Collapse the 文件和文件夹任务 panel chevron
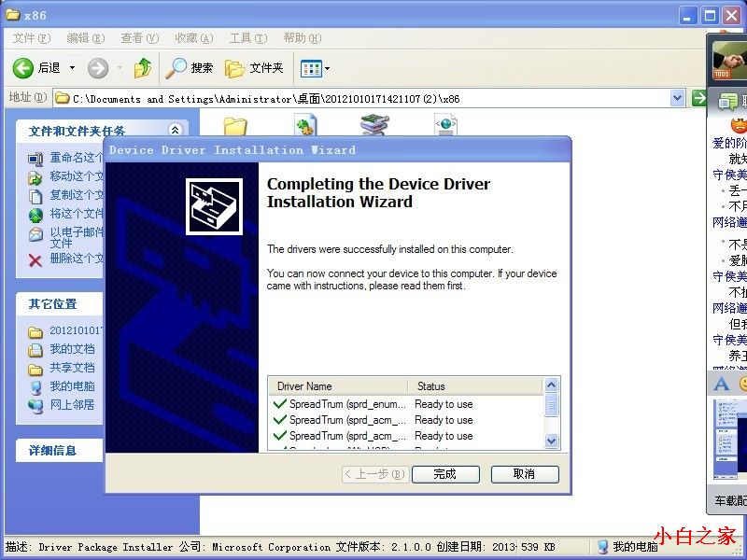Image resolution: width=747 pixels, height=560 pixels. [175, 130]
